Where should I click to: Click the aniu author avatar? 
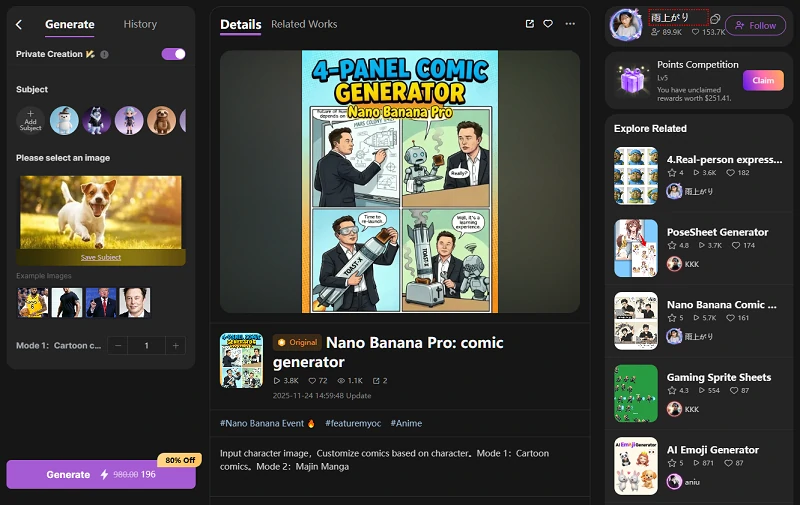674,482
